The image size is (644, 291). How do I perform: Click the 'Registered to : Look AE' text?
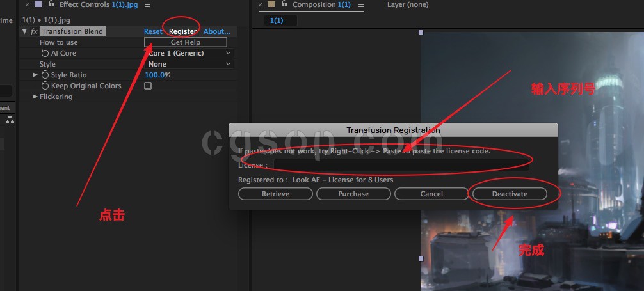pyautogui.click(x=316, y=180)
